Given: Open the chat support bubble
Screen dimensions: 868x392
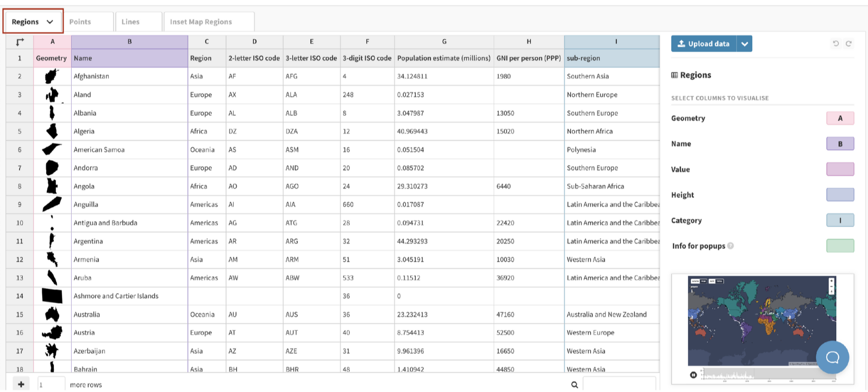Looking at the screenshot, I should 832,357.
